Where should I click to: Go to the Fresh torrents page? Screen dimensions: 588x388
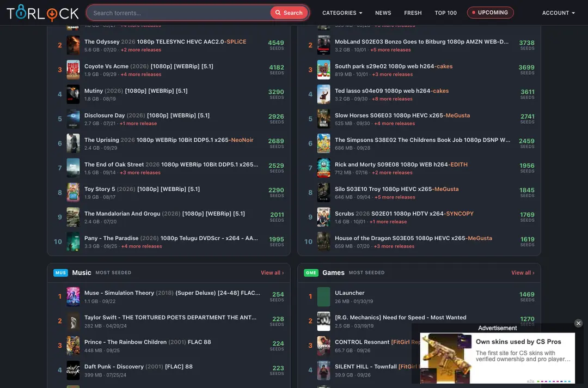tap(413, 13)
